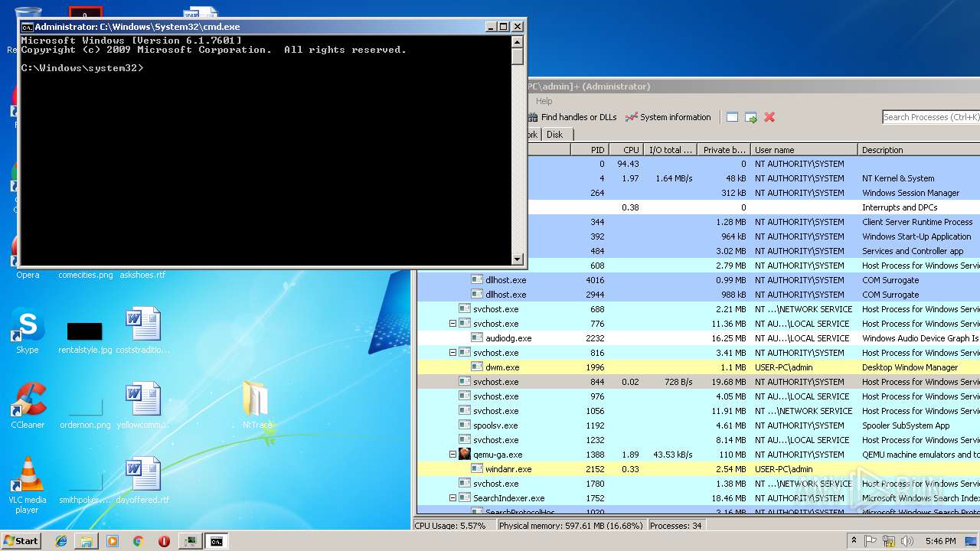Select svchost.exe with PID 1780
Screen dimensions: 980x551
pos(698,484)
